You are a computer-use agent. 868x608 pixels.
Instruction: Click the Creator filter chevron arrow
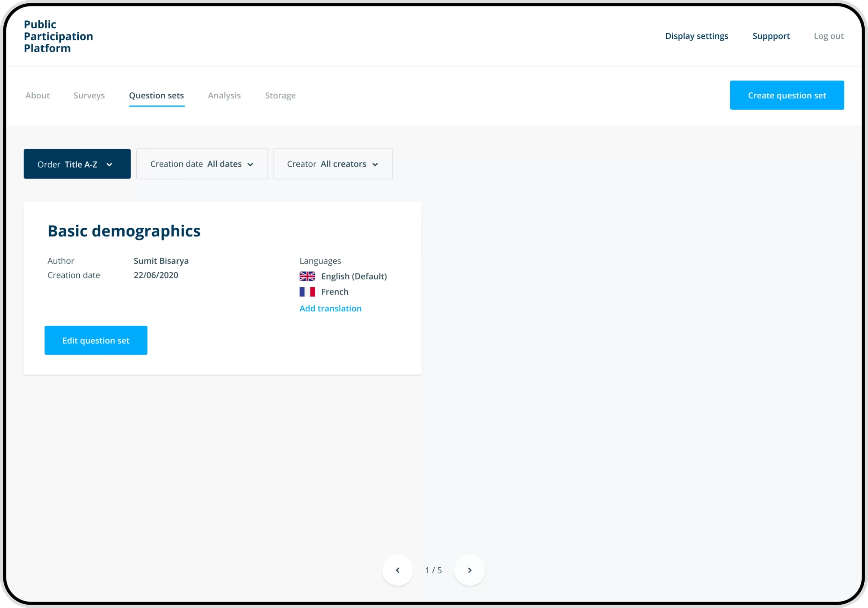tap(375, 165)
